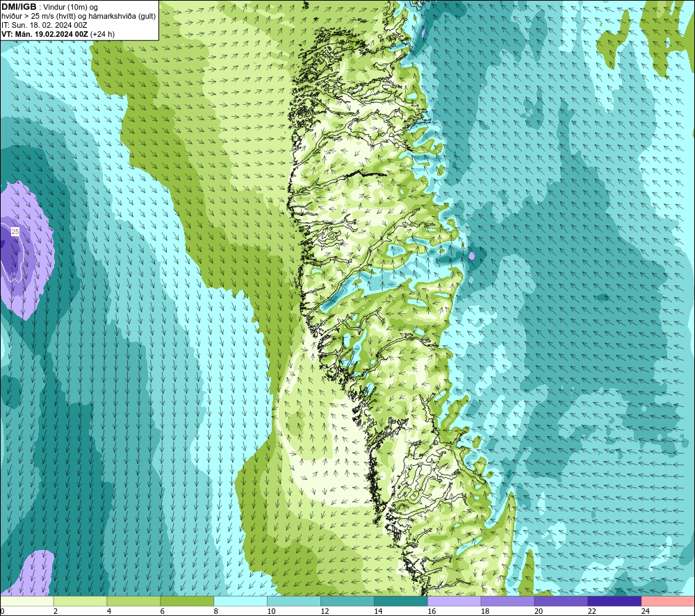Click the '25' gust contour label

coord(15,232)
